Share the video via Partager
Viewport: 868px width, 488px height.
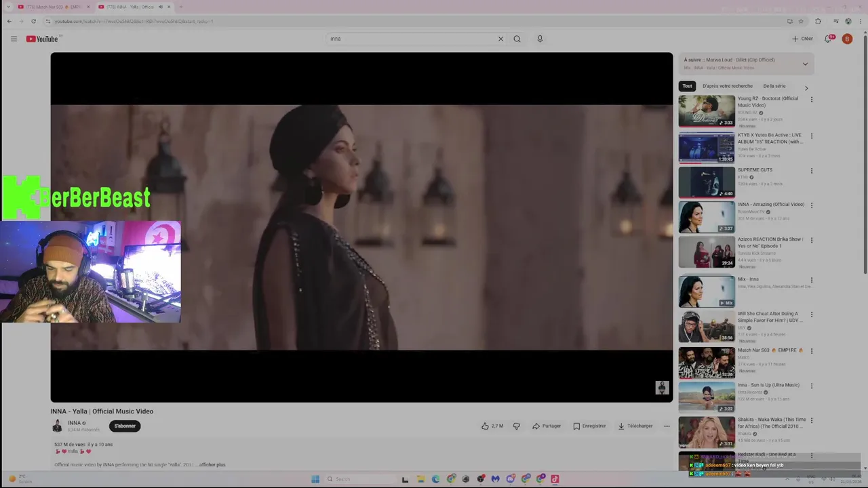[547, 426]
